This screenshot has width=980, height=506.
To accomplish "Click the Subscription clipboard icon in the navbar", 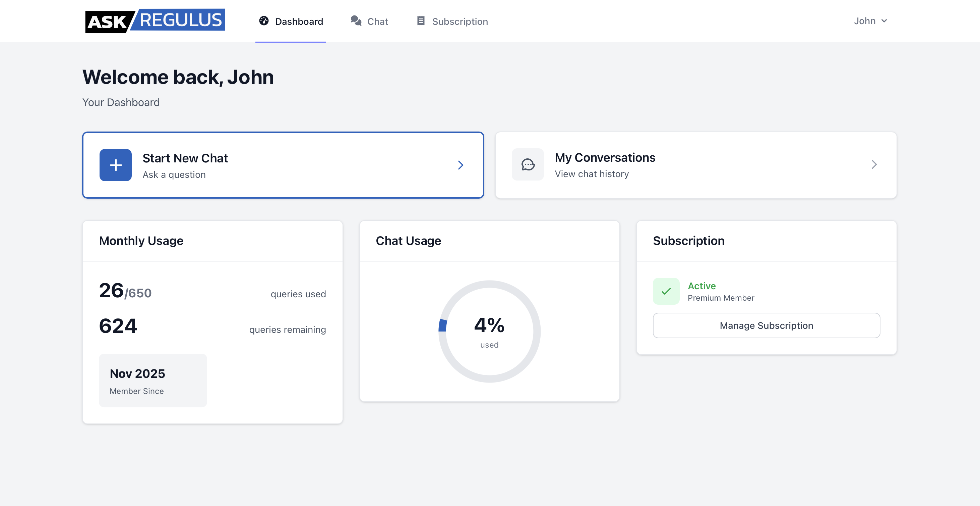I will point(420,21).
